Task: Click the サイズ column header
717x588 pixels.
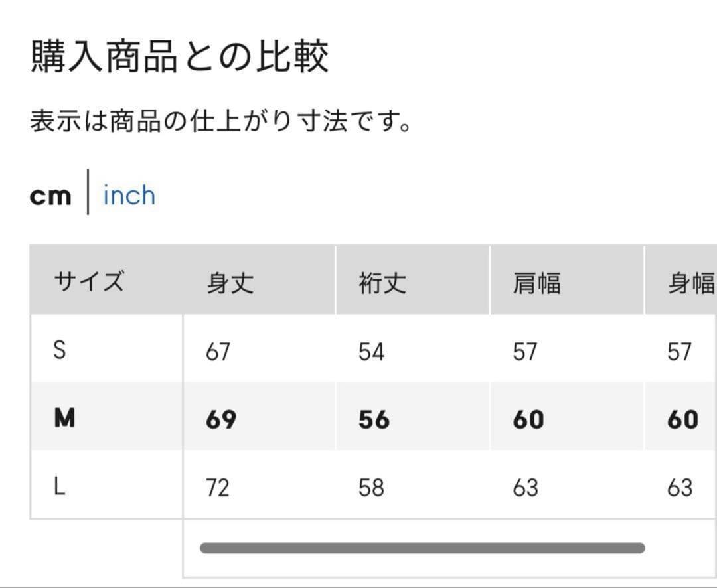Action: click(89, 283)
